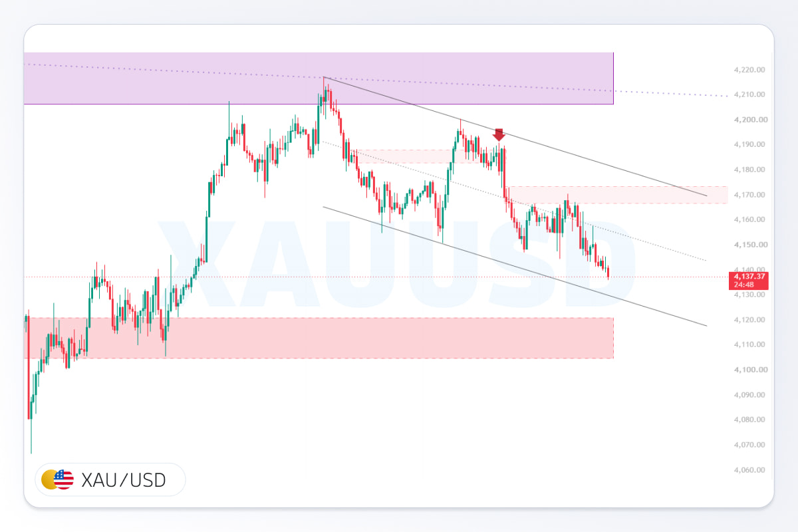Viewport: 798px width, 532px height.
Task: Click the gold coin icon
Action: click(49, 479)
